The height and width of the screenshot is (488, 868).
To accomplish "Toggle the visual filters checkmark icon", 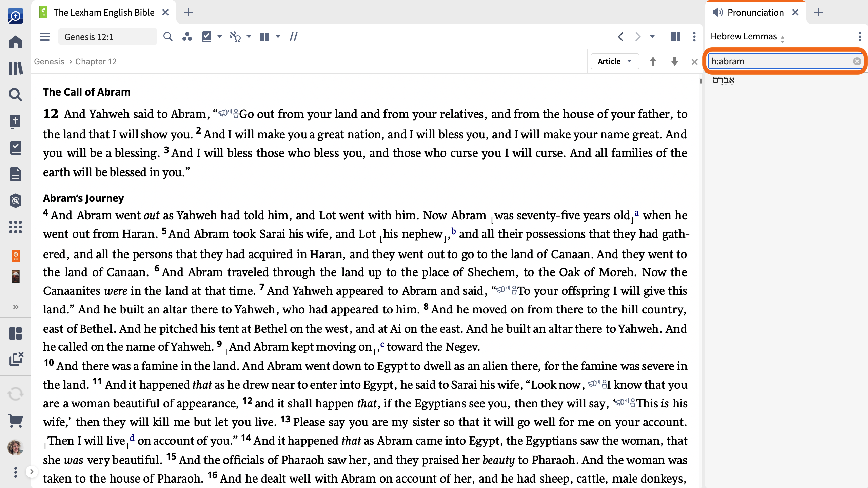I will [206, 37].
